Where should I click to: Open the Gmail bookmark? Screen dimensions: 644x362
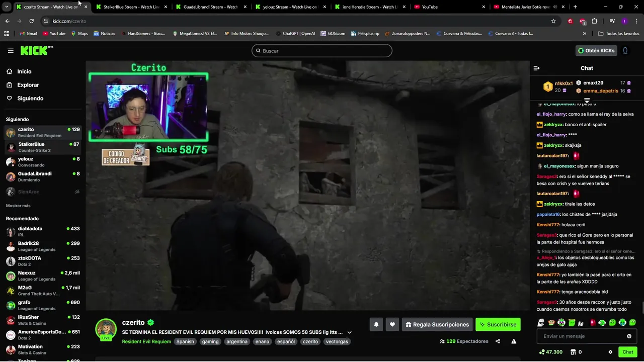pyautogui.click(x=28, y=34)
